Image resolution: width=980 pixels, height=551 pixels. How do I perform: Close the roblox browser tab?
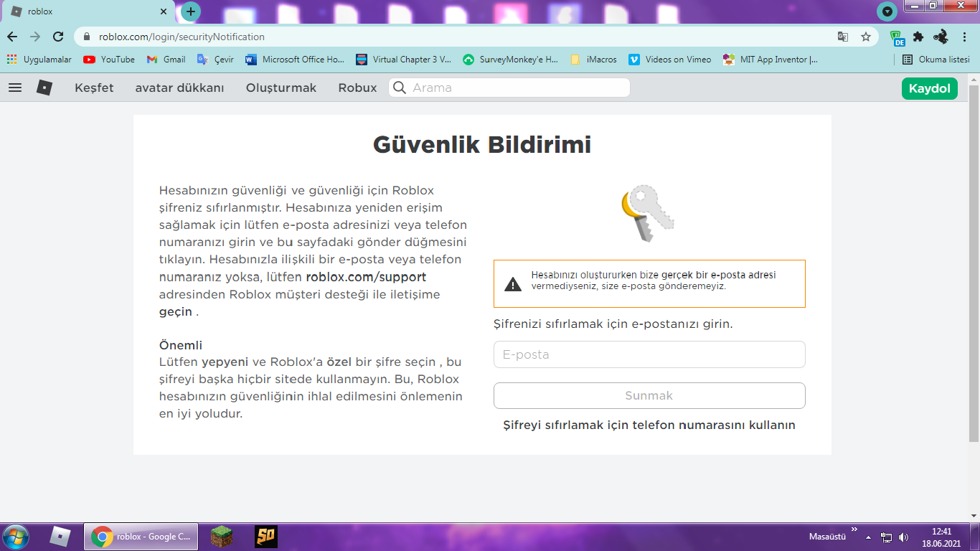tap(164, 11)
